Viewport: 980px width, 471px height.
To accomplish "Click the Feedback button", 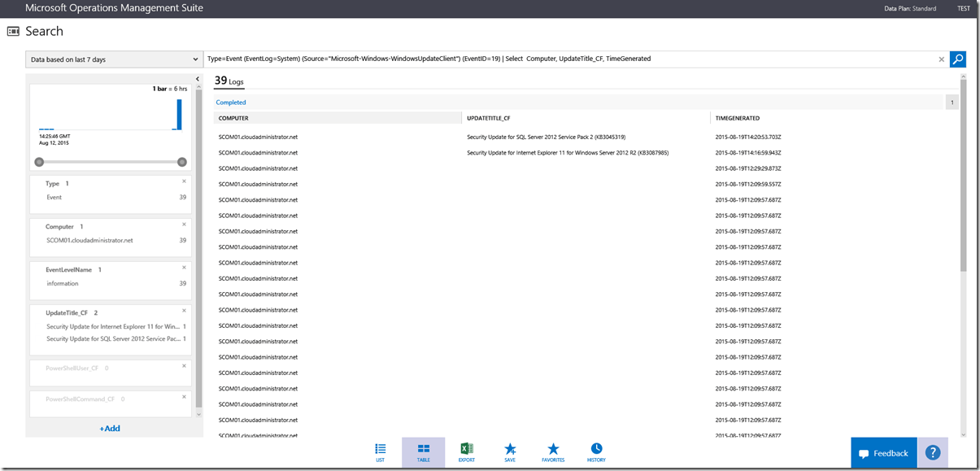I will click(x=883, y=453).
